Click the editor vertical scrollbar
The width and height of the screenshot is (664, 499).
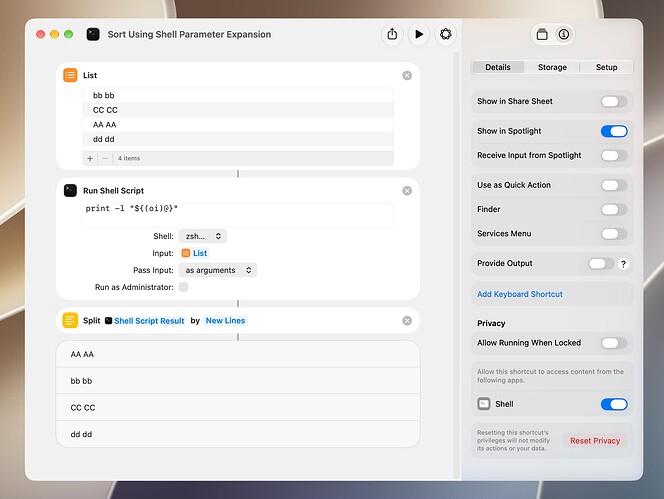[x=456, y=265]
